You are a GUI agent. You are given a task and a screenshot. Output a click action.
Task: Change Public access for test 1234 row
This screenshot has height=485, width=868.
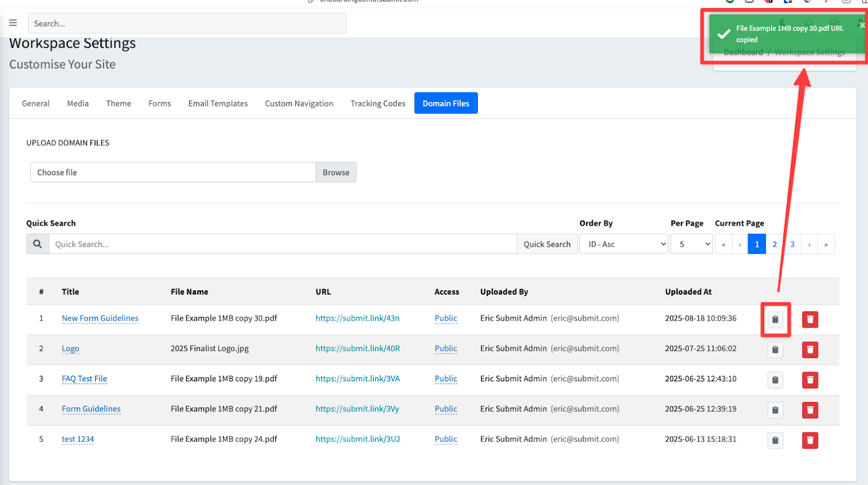pyautogui.click(x=446, y=439)
